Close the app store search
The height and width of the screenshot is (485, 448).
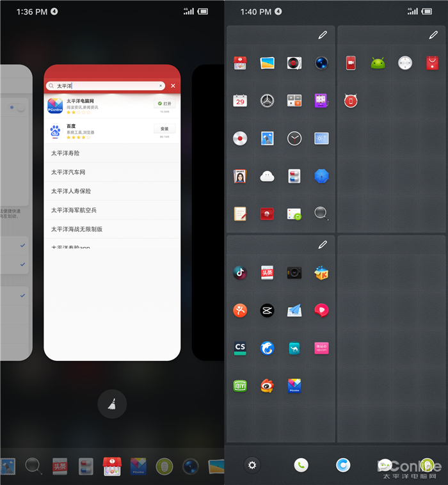pos(173,86)
